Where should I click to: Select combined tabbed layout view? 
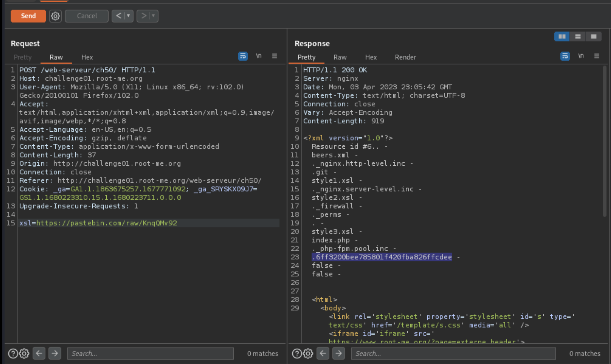click(594, 37)
